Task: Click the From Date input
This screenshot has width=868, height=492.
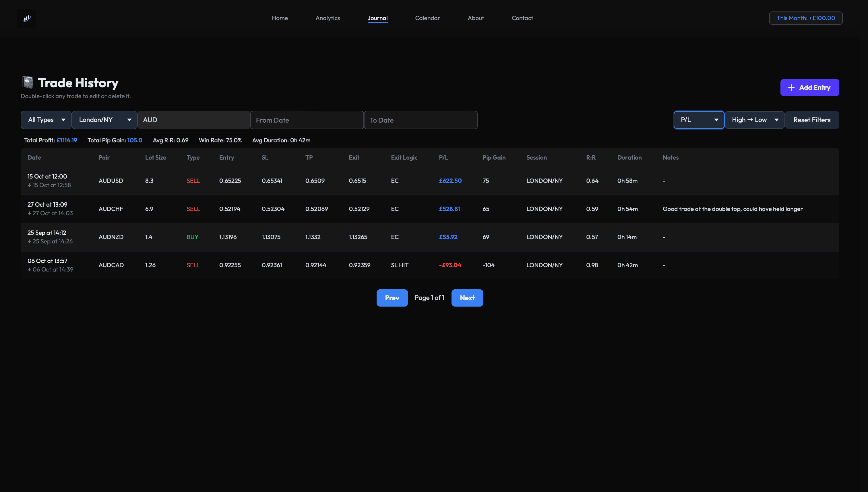Action: (x=307, y=120)
